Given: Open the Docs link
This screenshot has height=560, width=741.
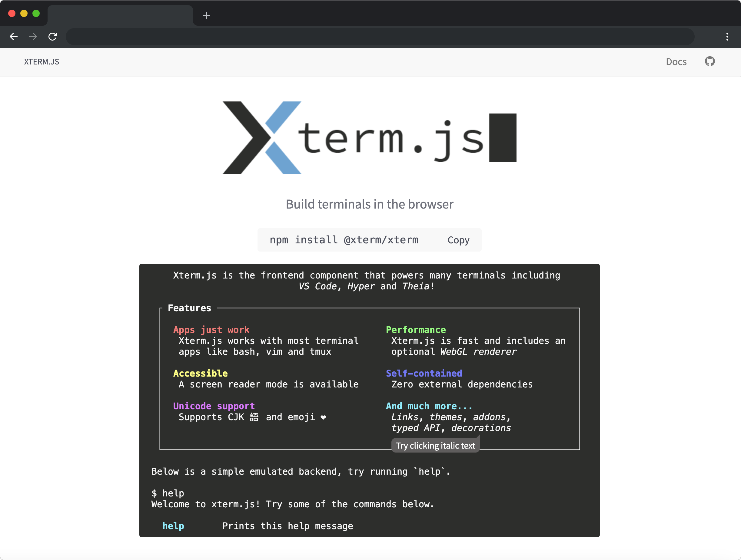Looking at the screenshot, I should (x=676, y=61).
